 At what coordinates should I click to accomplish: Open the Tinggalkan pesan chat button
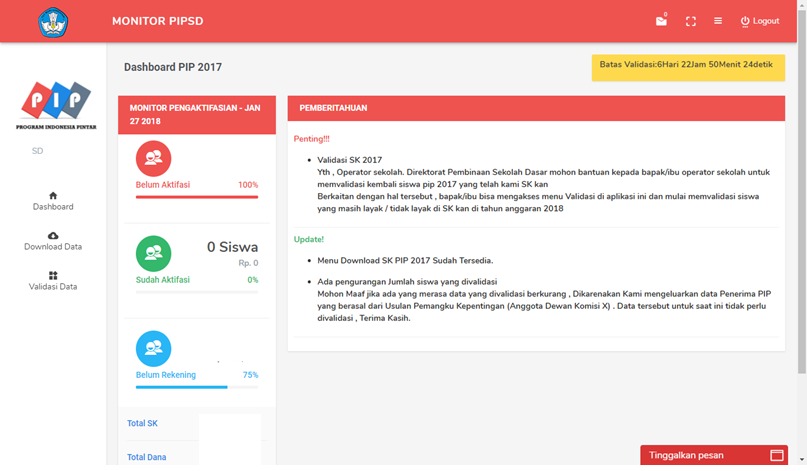click(x=714, y=455)
